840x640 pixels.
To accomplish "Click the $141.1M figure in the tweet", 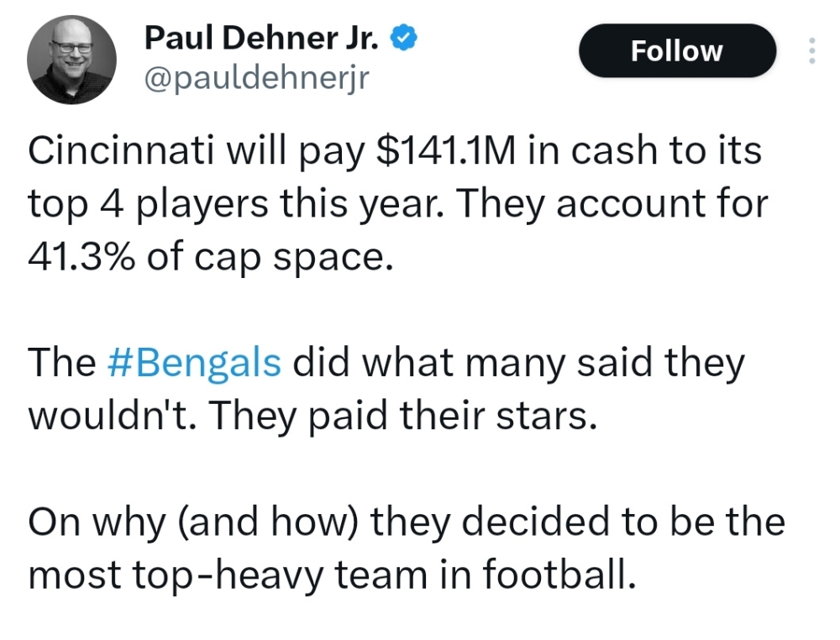I will (446, 150).
